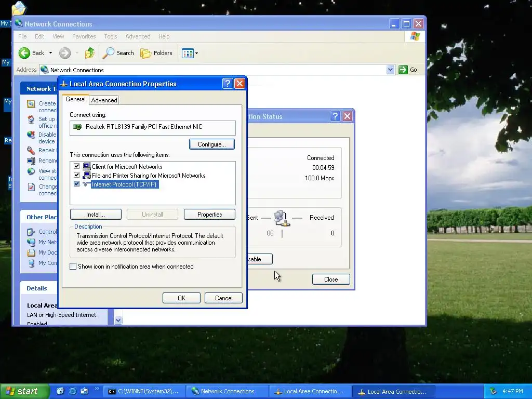
Task: Click Internet Explorer quick launch icon
Action: pyautogui.click(x=72, y=391)
